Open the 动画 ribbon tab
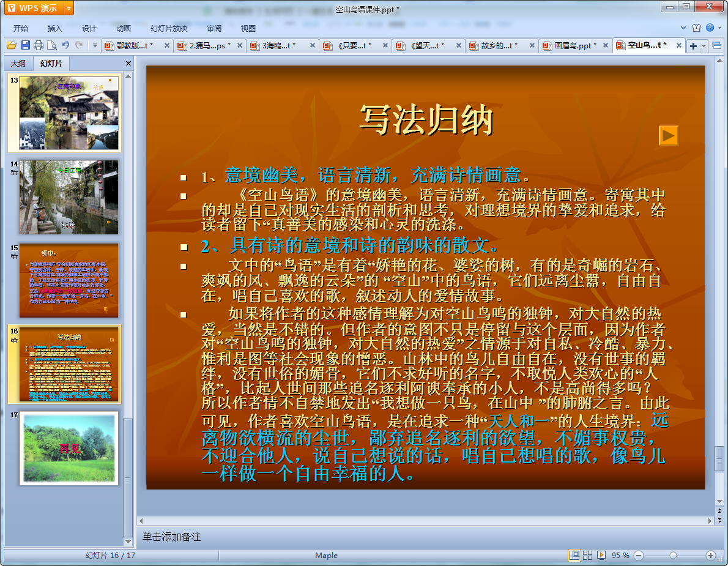The height and width of the screenshot is (566, 728). [x=124, y=28]
